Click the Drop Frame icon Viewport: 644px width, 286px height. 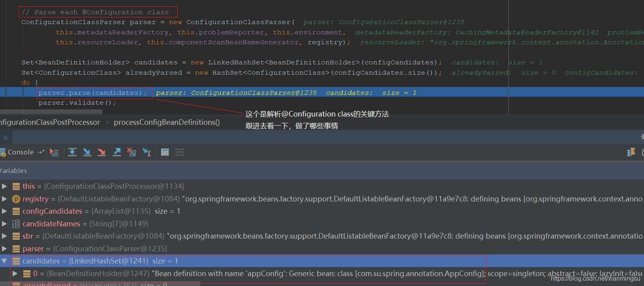[x=131, y=152]
